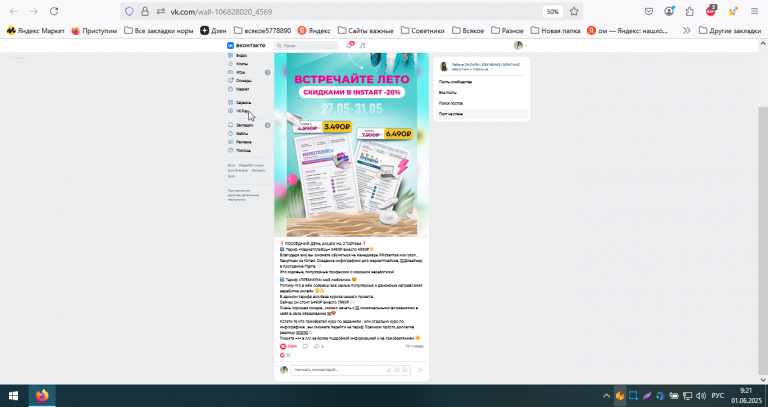768x407 pixels.
Task: Expand Все закладки норм bookmark folder
Action: coord(159,30)
